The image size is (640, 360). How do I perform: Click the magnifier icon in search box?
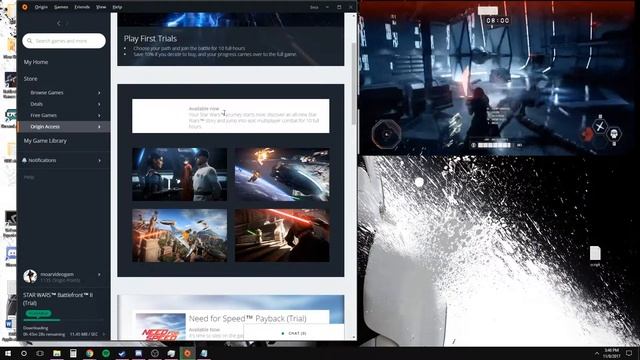coord(29,41)
